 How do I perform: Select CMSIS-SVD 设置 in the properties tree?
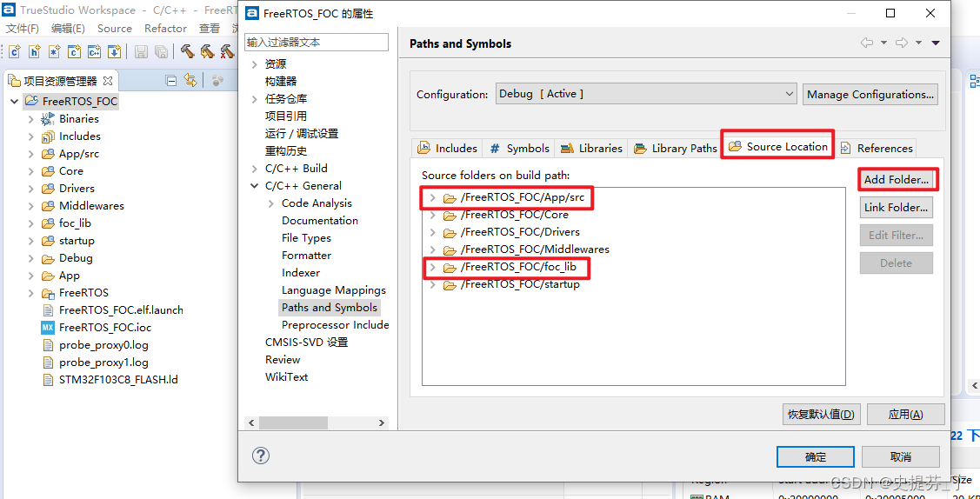pyautogui.click(x=306, y=343)
